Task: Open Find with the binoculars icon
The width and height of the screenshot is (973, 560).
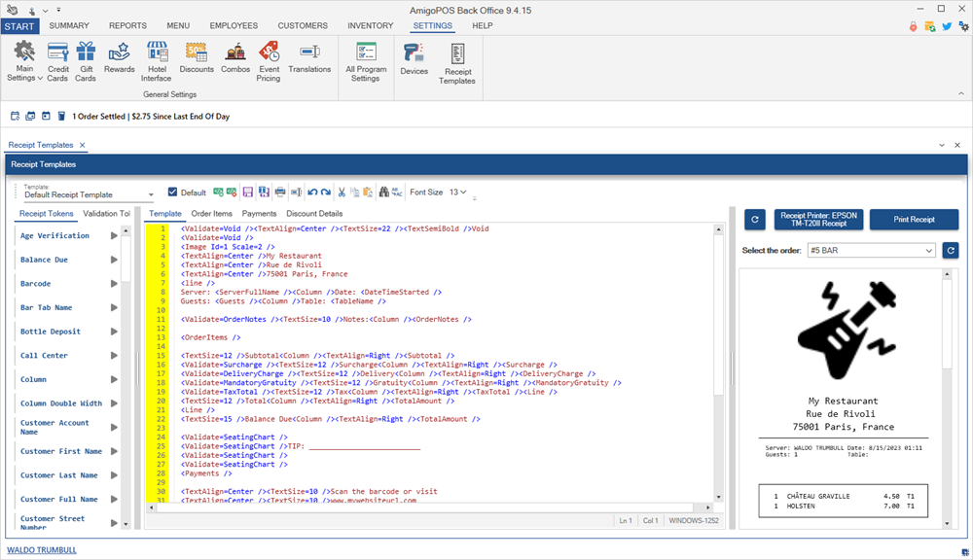Action: 383,192
